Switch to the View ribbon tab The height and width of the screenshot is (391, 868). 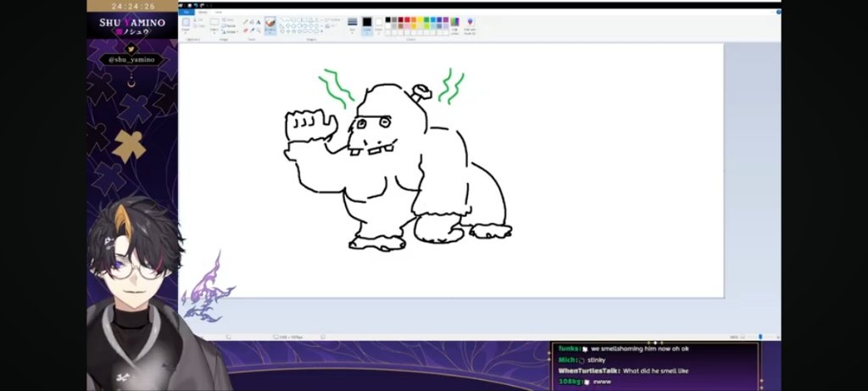tap(218, 12)
